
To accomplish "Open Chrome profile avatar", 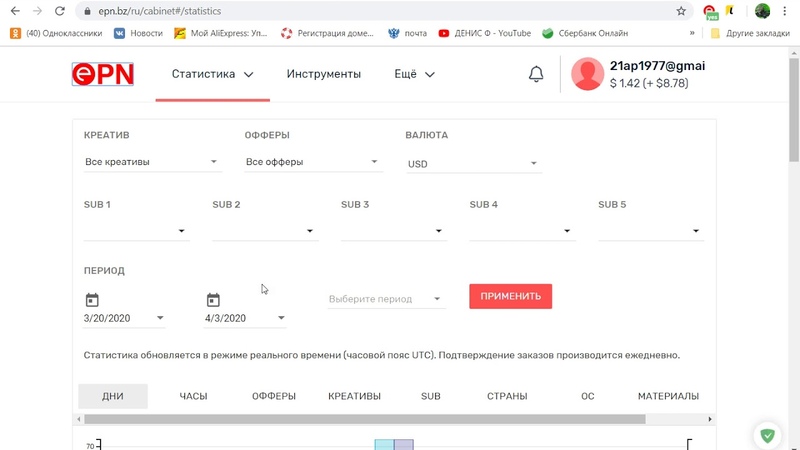I will tap(762, 11).
